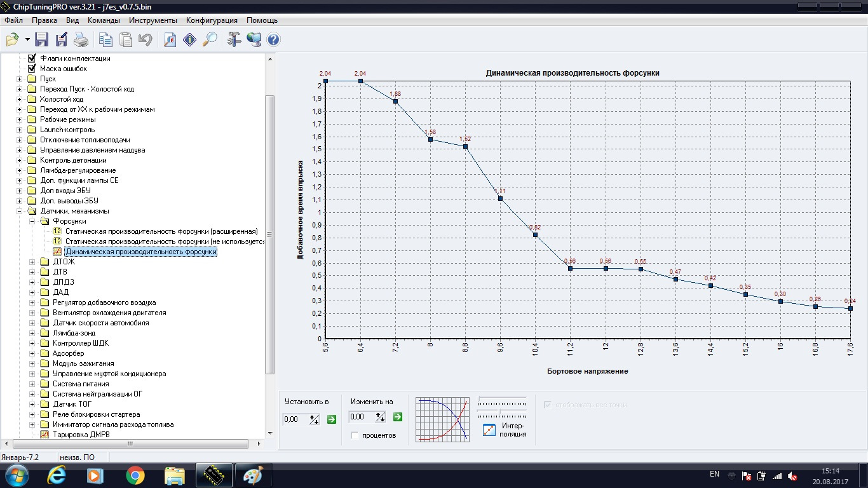Click the printer icon in toolbar
Image resolution: width=868 pixels, height=488 pixels.
81,40
